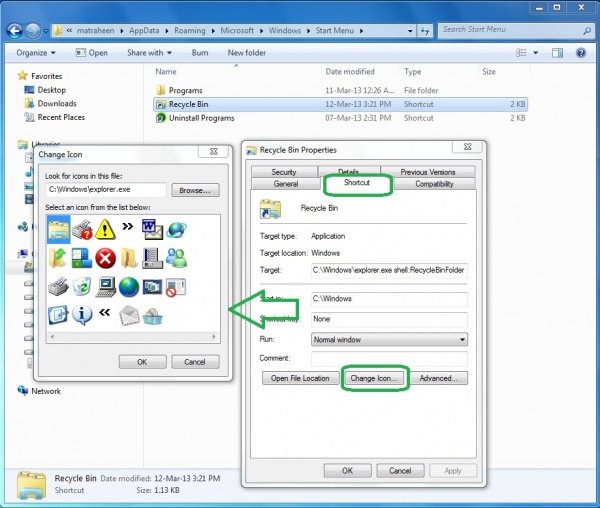Click the Open File Location button
Screen dimensions: 600x508
pyautogui.click(x=301, y=378)
